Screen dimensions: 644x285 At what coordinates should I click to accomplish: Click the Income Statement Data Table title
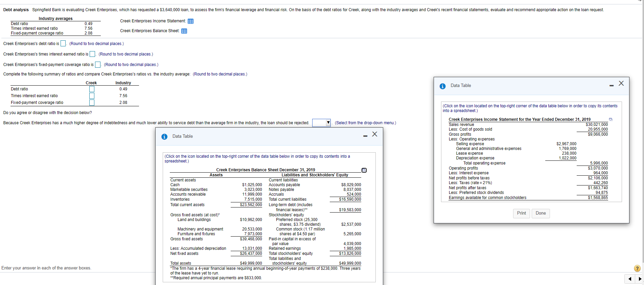(461, 86)
